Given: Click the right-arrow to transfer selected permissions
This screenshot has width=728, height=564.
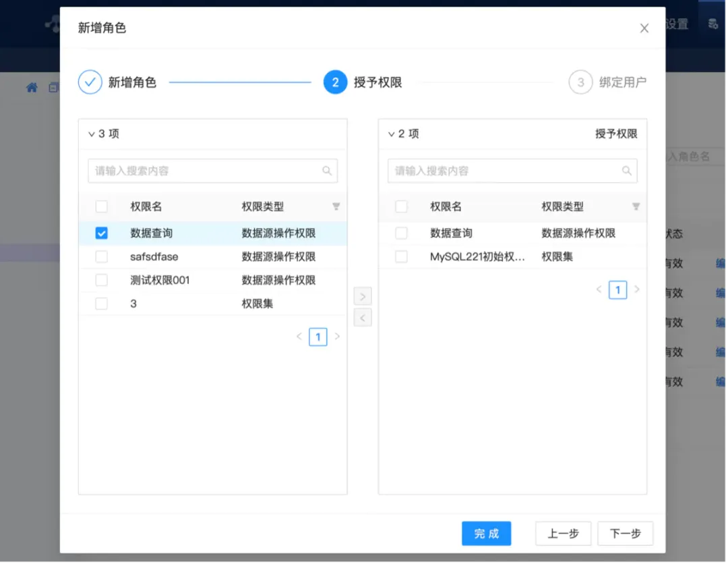Looking at the screenshot, I should tap(363, 295).
